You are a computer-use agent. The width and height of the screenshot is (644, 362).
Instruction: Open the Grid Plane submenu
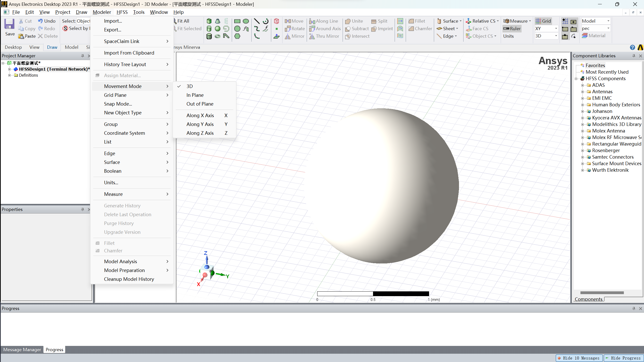[132, 95]
